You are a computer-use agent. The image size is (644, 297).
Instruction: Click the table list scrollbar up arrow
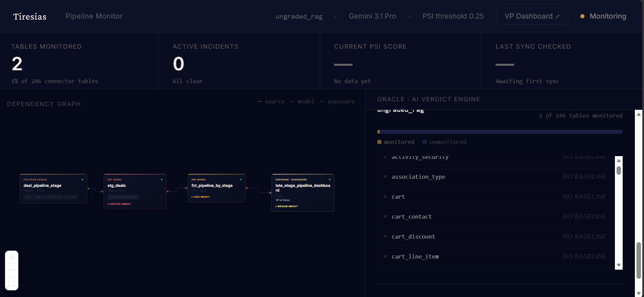click(619, 160)
